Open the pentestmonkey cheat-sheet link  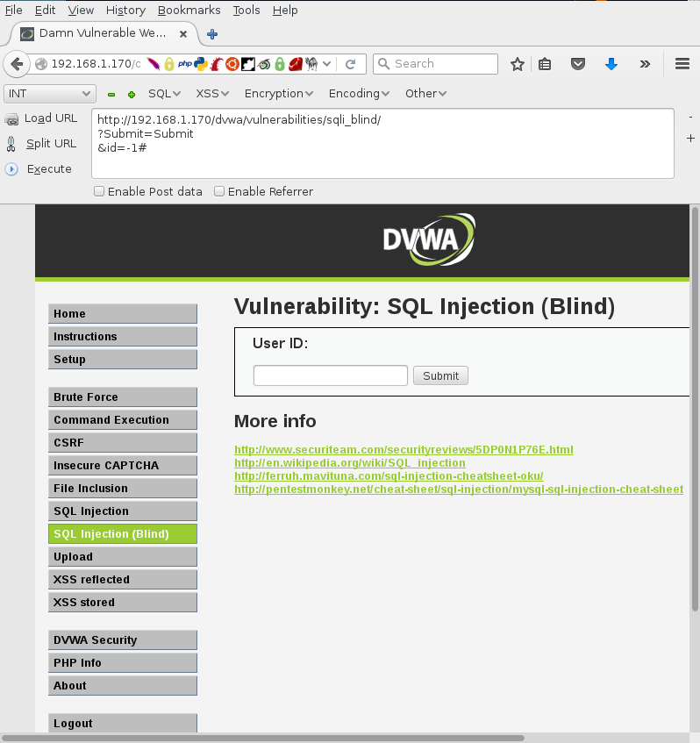[459, 489]
